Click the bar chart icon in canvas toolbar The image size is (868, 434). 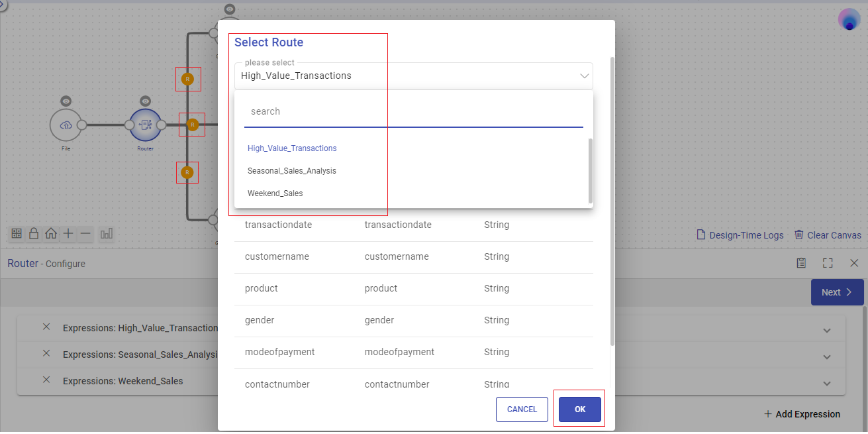[x=107, y=234]
